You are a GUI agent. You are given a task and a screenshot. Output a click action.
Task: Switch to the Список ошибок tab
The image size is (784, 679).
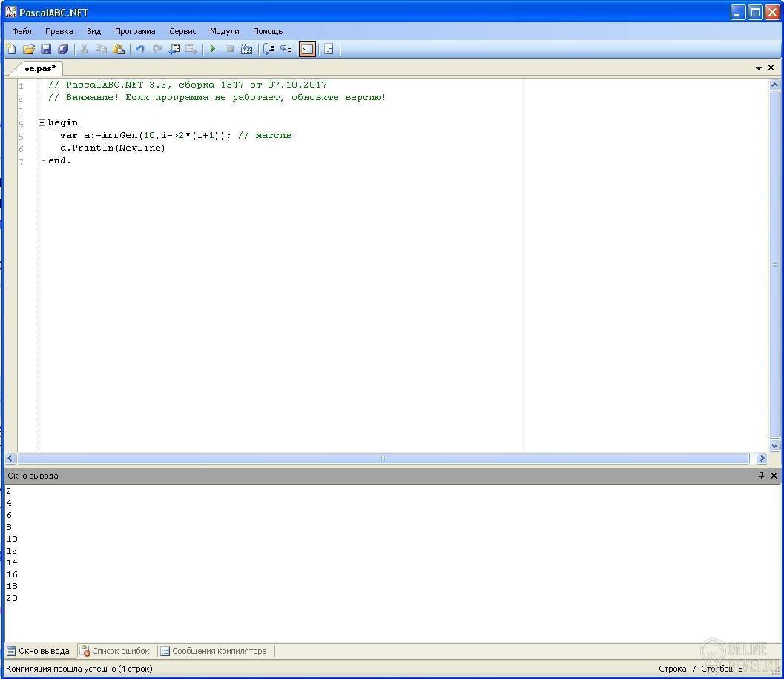(x=115, y=651)
